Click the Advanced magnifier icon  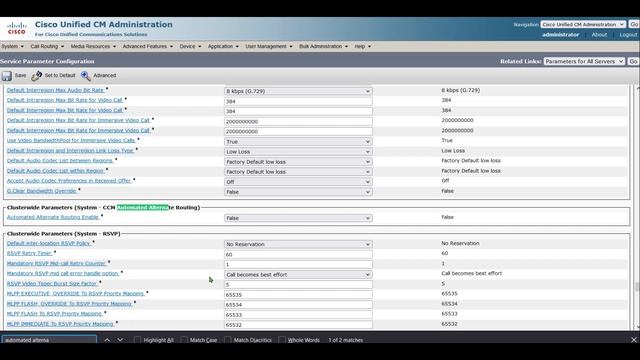(x=85, y=76)
